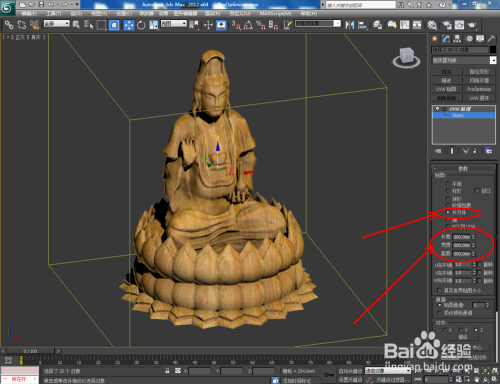This screenshot has width=500, height=384.
Task: Open the 3ds Max application menu logo
Action: [7, 8]
